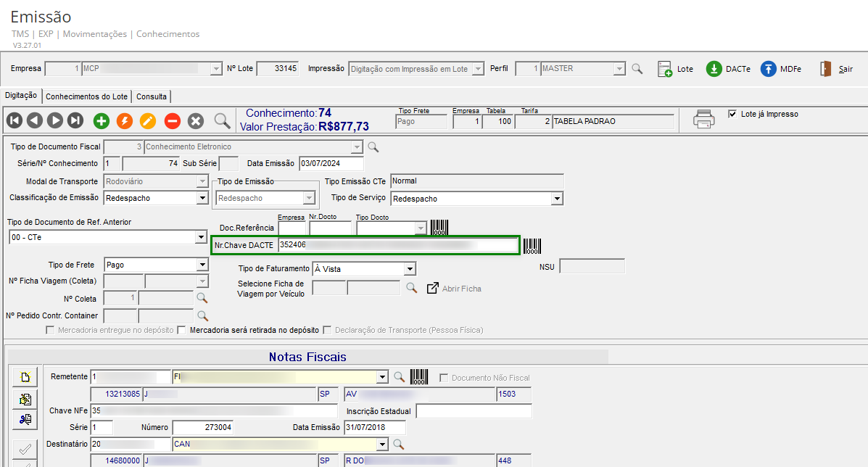Expand Tipo de Serviço dropdown
Image resolution: width=868 pixels, height=467 pixels.
557,199
